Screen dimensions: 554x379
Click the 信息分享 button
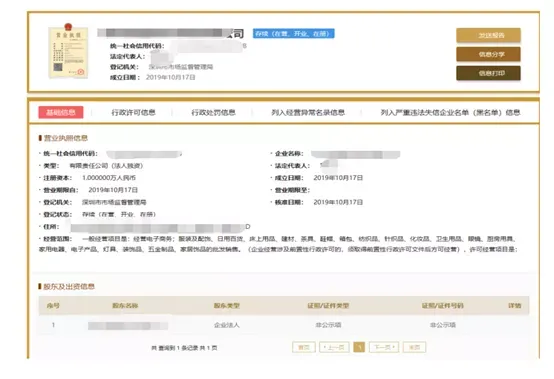pos(488,54)
